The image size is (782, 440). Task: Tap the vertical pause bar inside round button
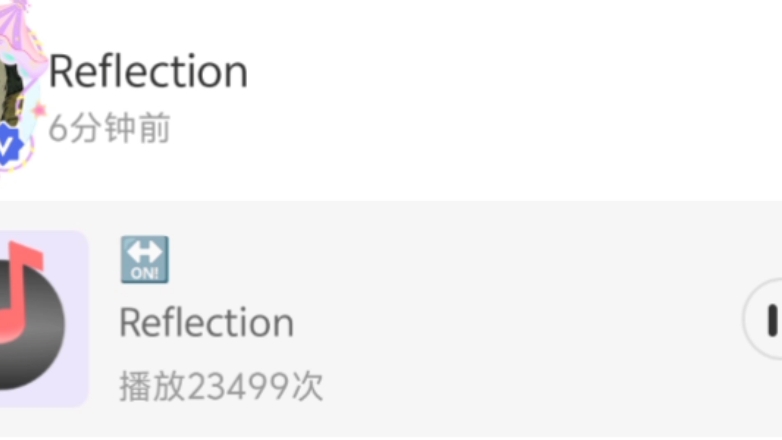click(772, 320)
